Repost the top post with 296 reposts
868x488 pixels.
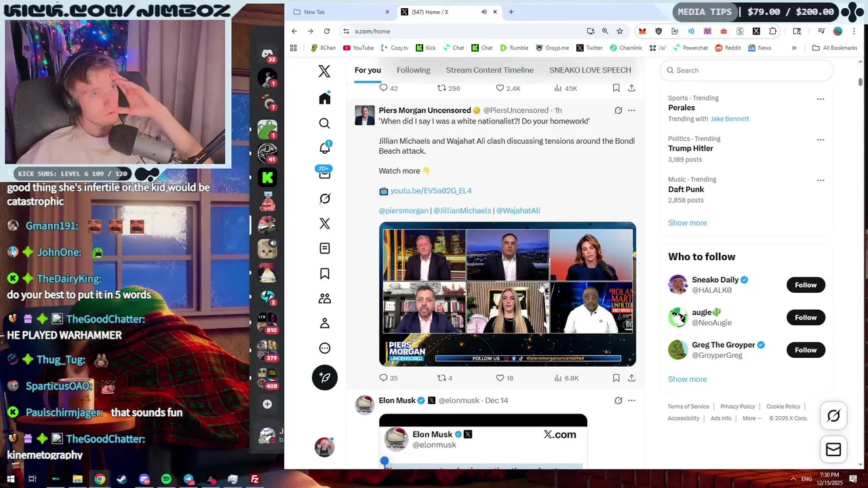coord(449,88)
